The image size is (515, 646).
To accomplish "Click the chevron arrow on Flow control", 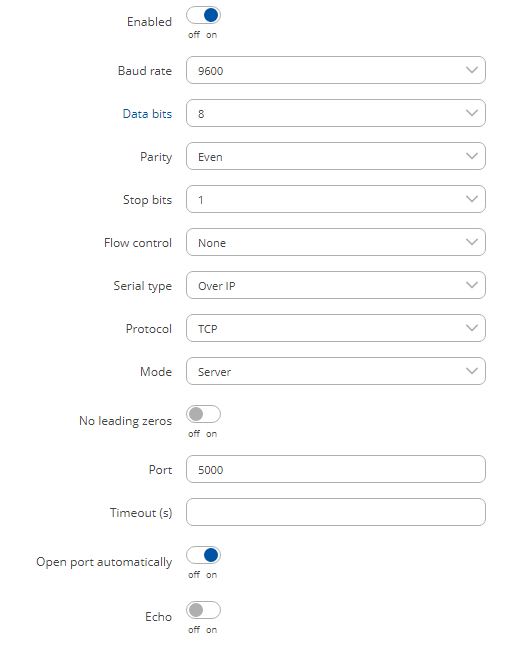I will (x=472, y=242).
